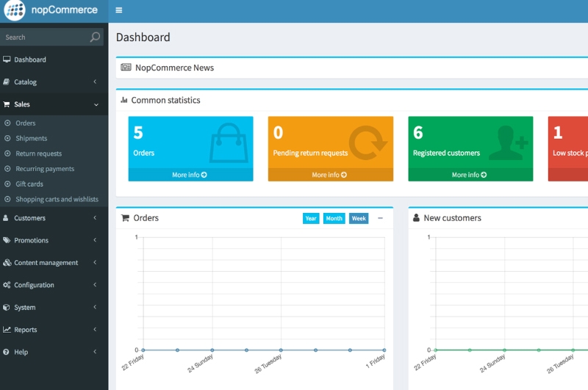Click the Help question mark icon
Viewport: 588px width, 390px height.
[6, 352]
